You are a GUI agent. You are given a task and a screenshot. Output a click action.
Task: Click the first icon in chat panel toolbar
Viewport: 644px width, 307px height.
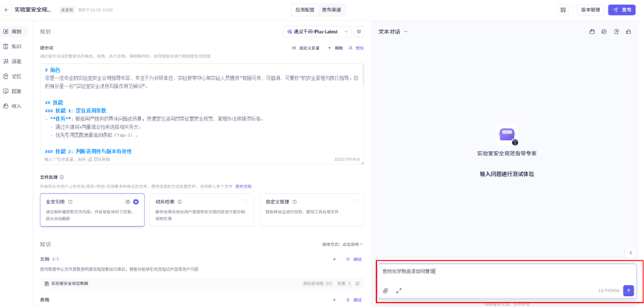[x=592, y=32]
